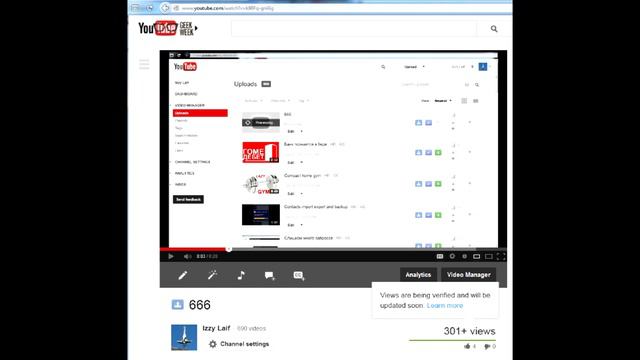Open the guide hamburger menu left of the player

coord(144,64)
